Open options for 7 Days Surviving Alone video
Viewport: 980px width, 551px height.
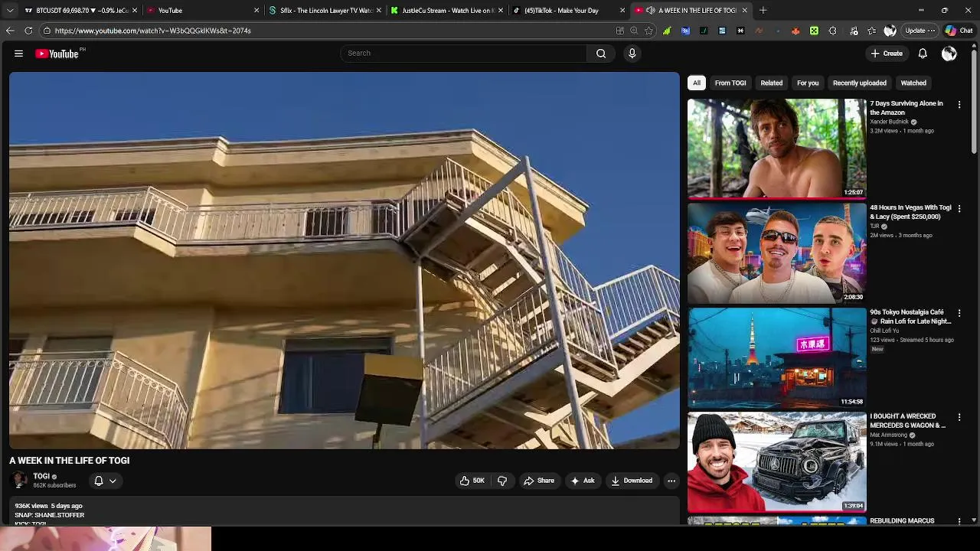pyautogui.click(x=959, y=105)
